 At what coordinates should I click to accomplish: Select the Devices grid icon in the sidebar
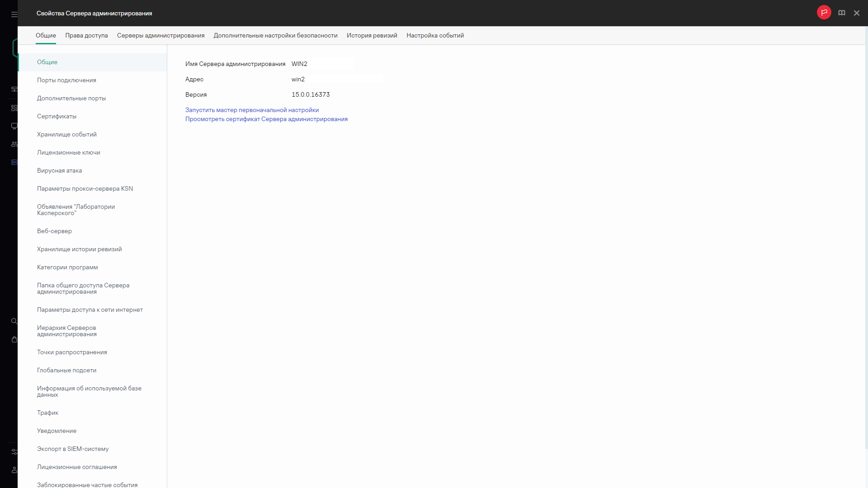coord(14,108)
